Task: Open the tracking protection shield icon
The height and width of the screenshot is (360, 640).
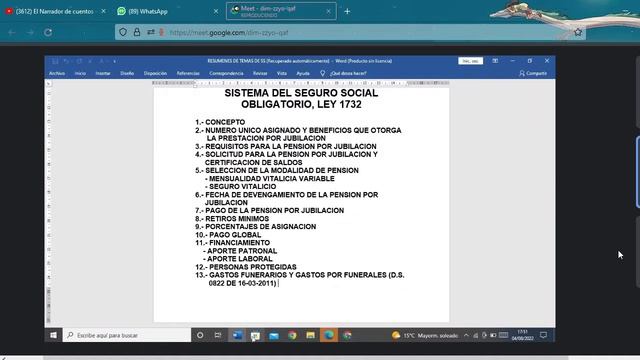Action: click(123, 32)
